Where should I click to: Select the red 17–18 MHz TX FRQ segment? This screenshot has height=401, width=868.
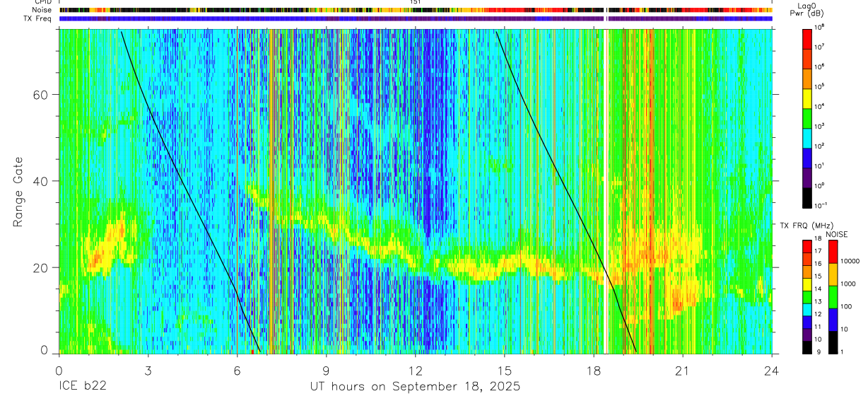click(807, 247)
